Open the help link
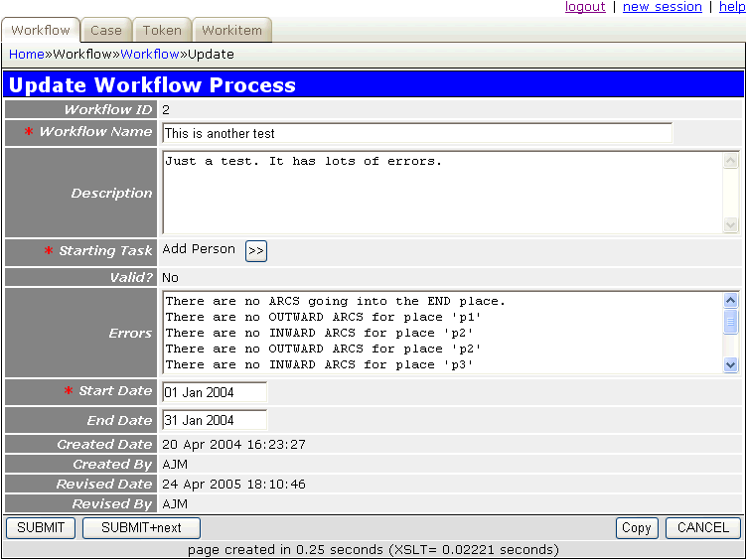The width and height of the screenshot is (747, 560). point(732,7)
